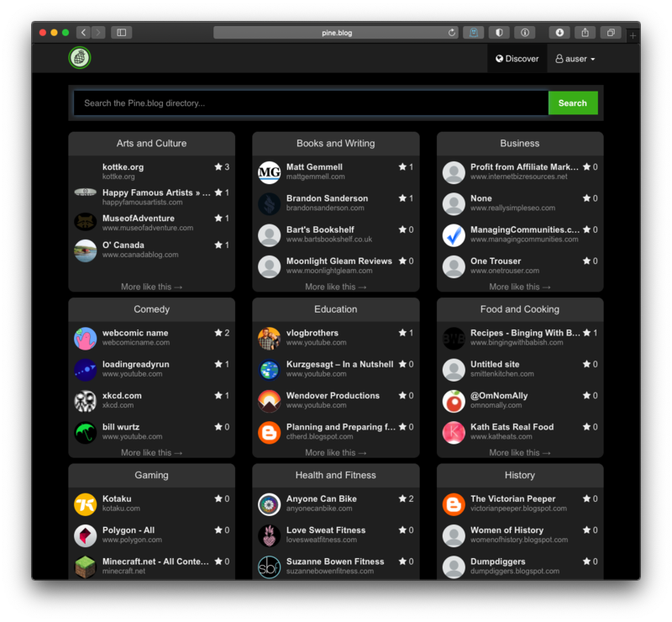Click the star for Anyone Can Bike
Screen dimensions: 672x622
coord(402,498)
